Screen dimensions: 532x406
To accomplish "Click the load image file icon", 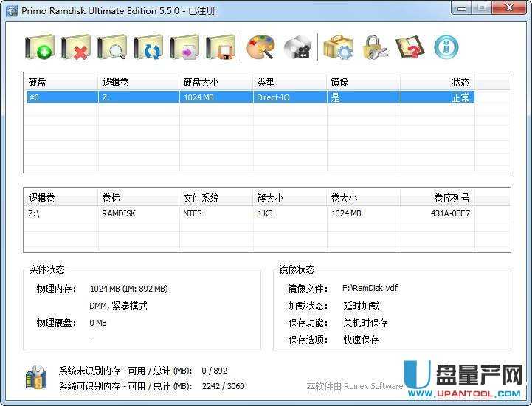I will pos(184,47).
